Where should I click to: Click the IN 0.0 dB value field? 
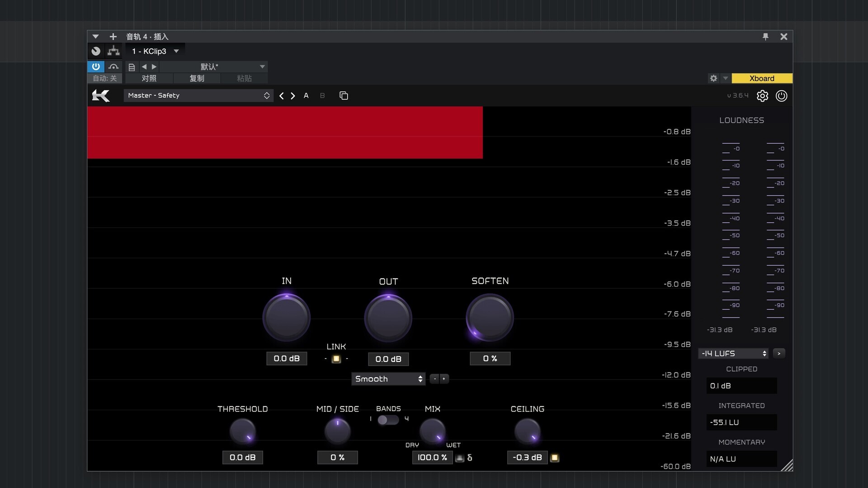click(x=287, y=358)
